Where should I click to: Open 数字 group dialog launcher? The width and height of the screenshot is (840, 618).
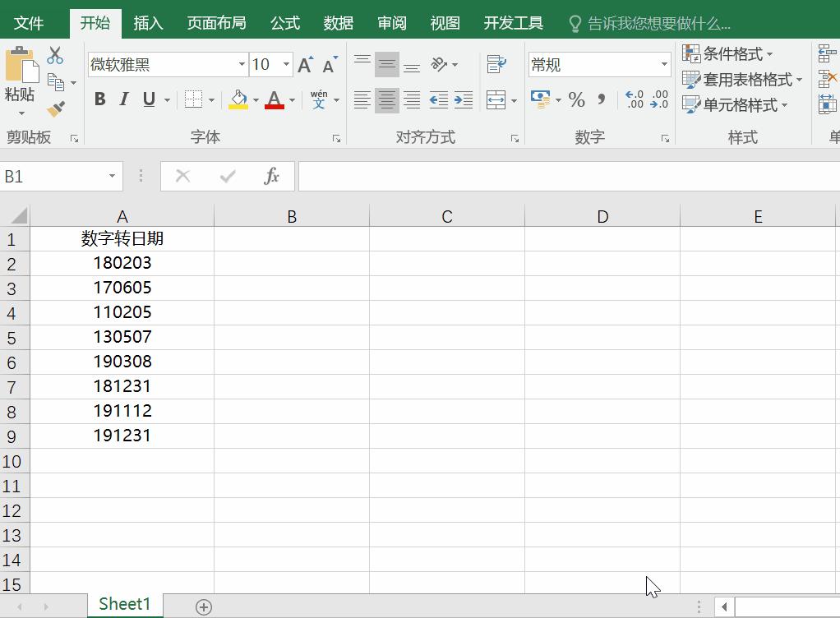(x=666, y=139)
